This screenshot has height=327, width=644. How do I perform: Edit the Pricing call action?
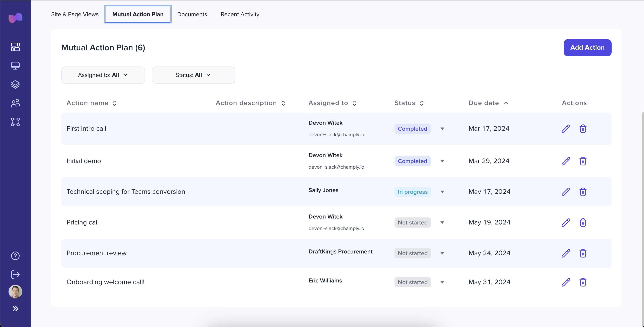coord(566,223)
